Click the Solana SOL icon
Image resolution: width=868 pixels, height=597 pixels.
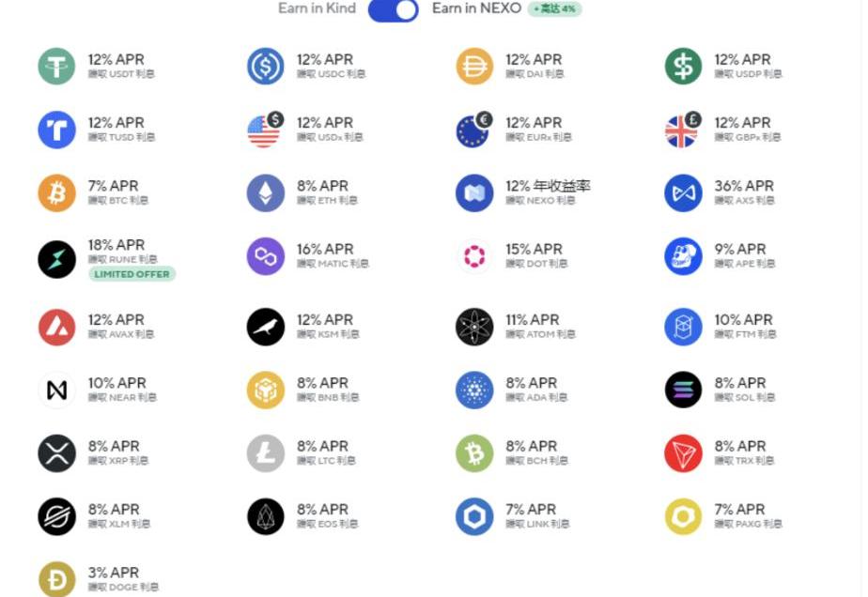683,390
